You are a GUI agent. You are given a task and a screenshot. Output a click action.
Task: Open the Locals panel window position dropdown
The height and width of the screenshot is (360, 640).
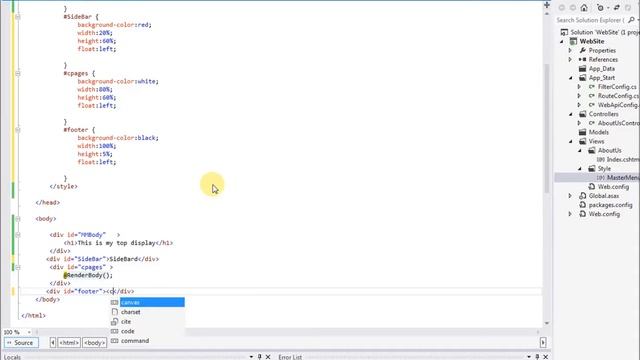pos(251,357)
